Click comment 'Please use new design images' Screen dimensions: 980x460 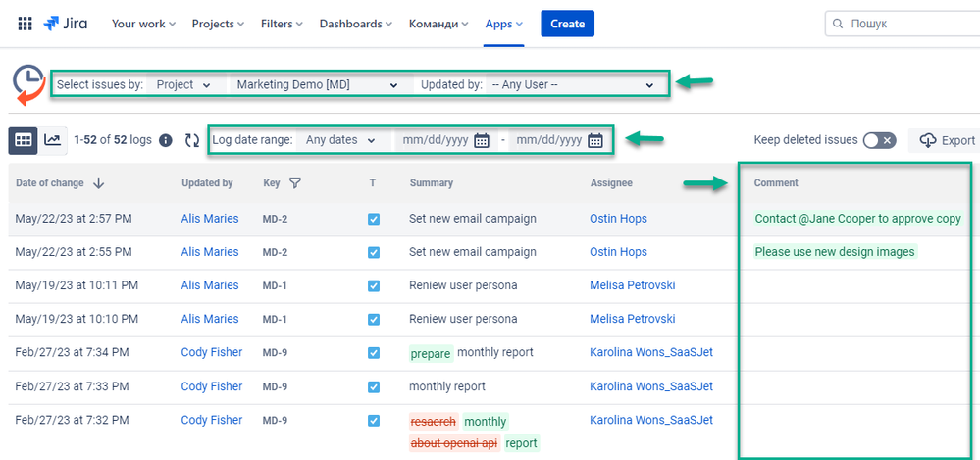835,252
